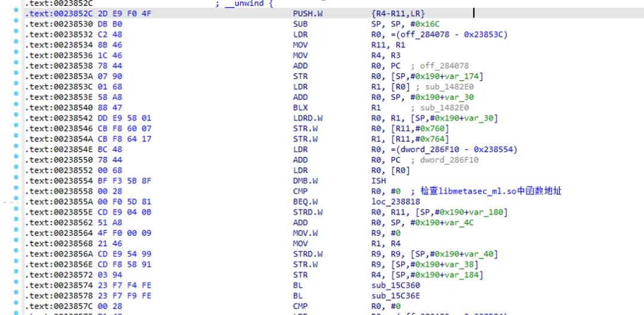Image resolution: width=644 pixels, height=315 pixels.
Task: Click var_184 in STR R4 line
Action: point(463,275)
